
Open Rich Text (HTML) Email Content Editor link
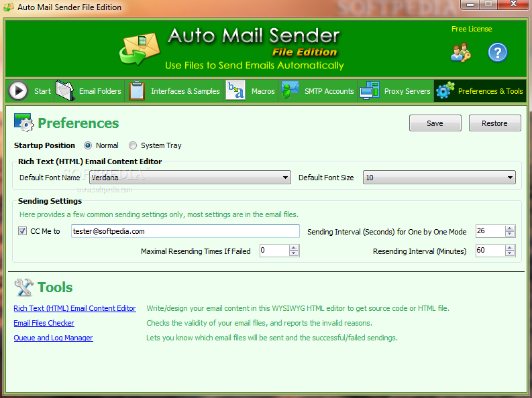point(74,308)
